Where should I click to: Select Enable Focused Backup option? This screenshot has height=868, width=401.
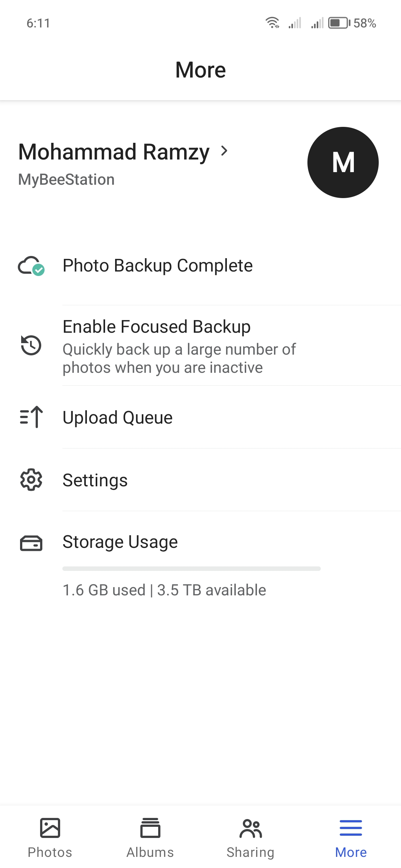click(156, 327)
